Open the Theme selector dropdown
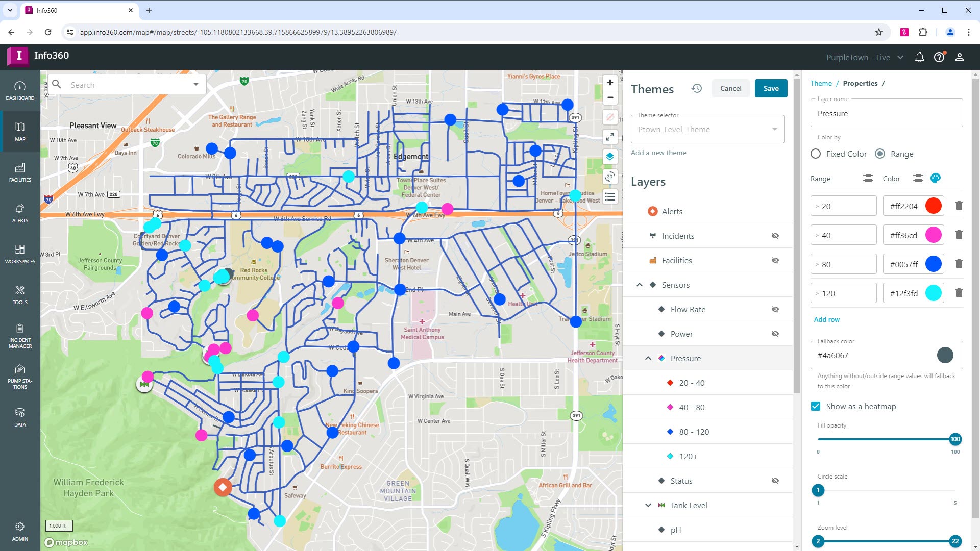 tap(707, 130)
